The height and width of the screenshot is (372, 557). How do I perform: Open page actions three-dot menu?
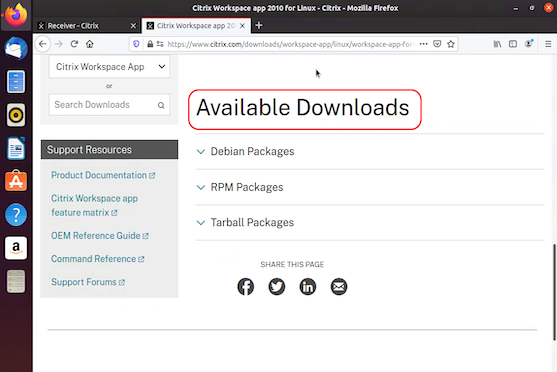click(x=423, y=44)
